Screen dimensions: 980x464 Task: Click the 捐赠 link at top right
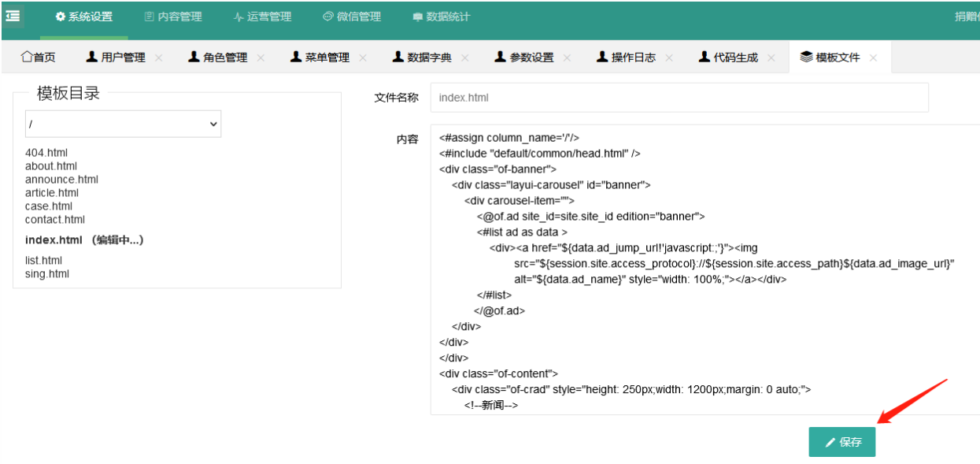(967, 17)
